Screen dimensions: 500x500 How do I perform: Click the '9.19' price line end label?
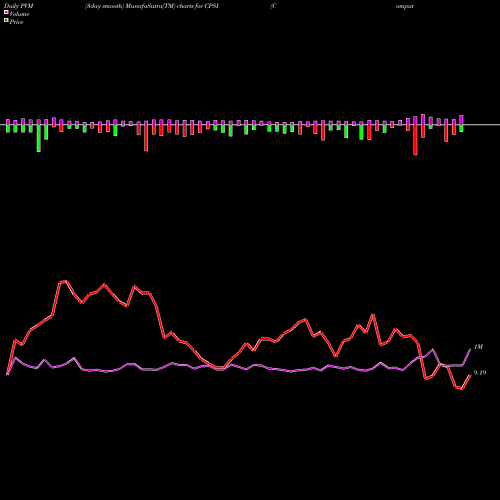[480, 373]
